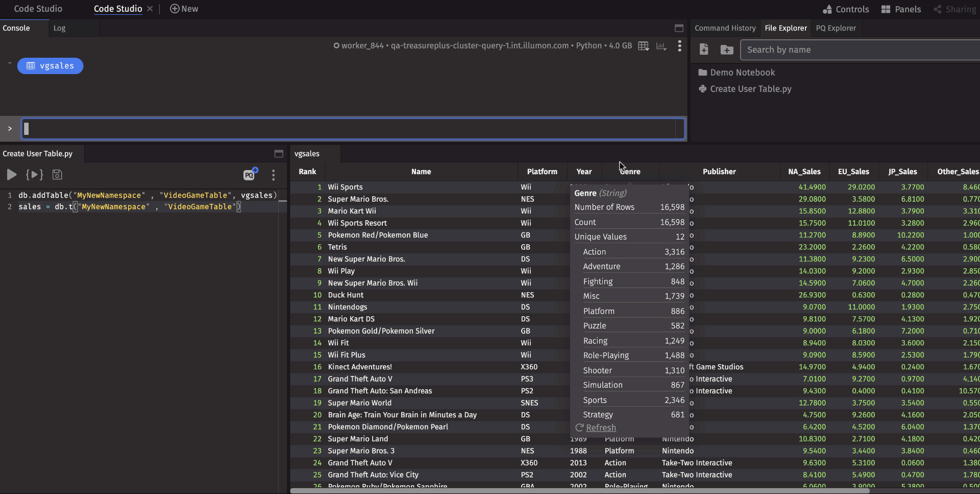Click the vgsales table button

(x=50, y=66)
